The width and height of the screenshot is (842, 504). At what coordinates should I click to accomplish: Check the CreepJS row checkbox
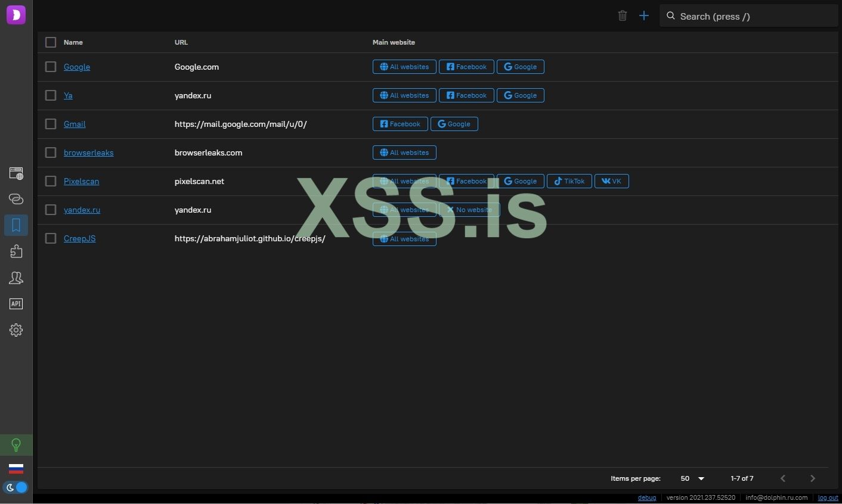point(51,238)
